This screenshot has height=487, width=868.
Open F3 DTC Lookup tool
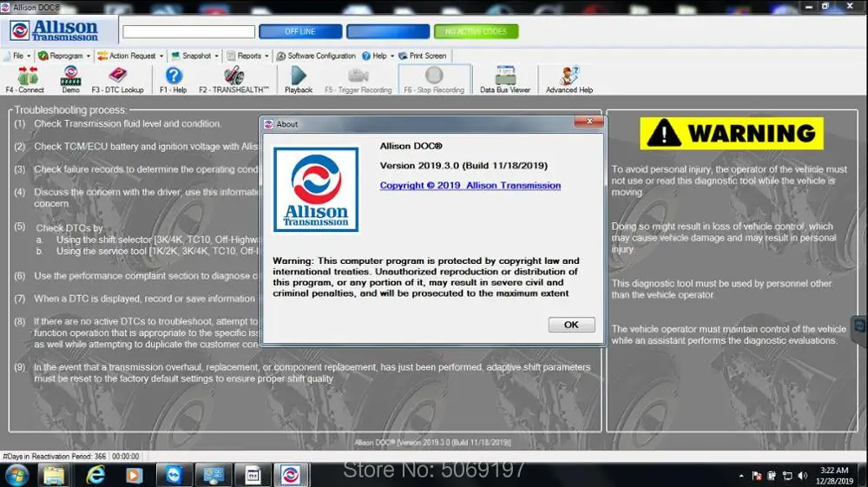(x=117, y=79)
